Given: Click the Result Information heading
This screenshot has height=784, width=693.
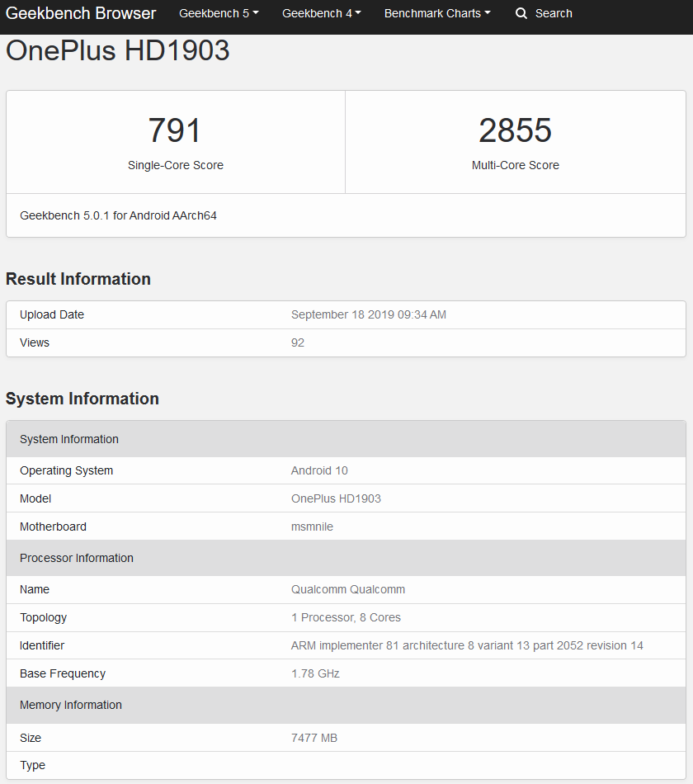Looking at the screenshot, I should 78,279.
